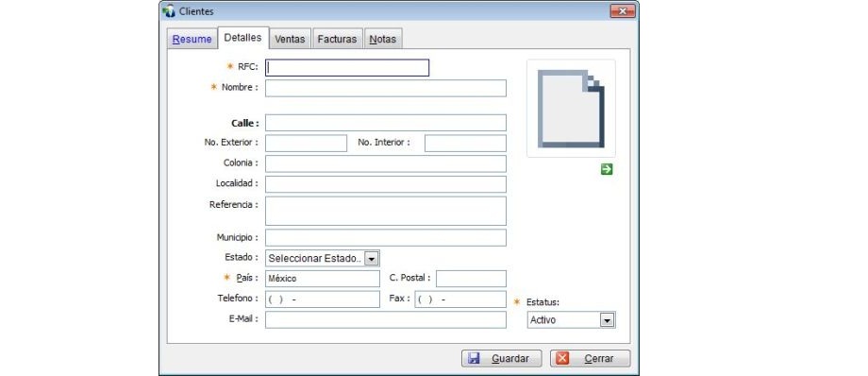The image size is (868, 376).
Task: Close the Clientes window
Action: pyautogui.click(x=622, y=11)
